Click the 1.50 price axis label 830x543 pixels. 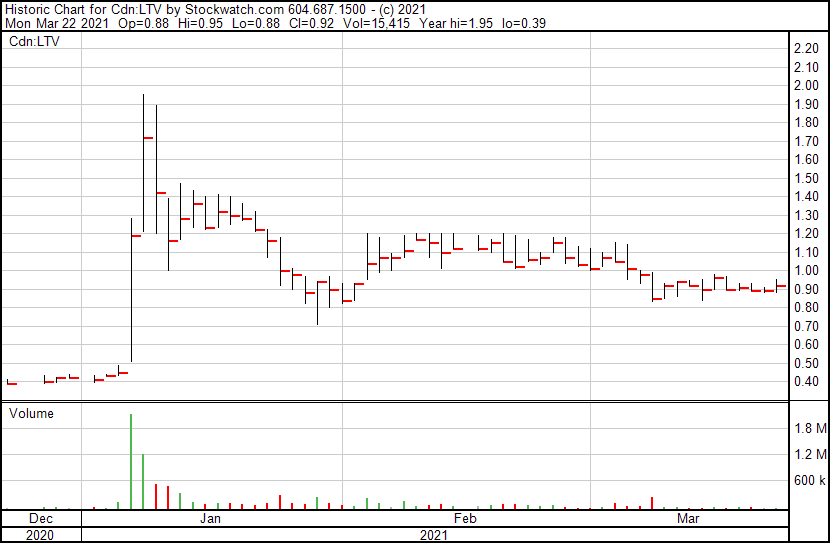[x=807, y=178]
